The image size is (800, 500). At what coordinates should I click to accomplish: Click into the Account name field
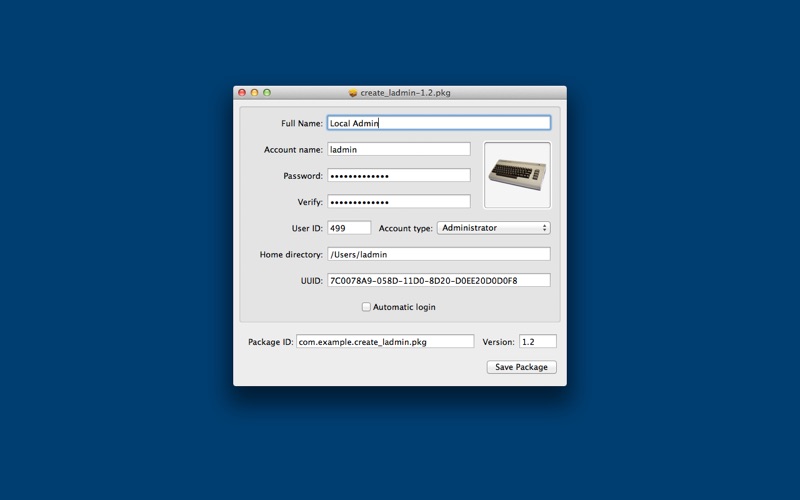[x=398, y=149]
